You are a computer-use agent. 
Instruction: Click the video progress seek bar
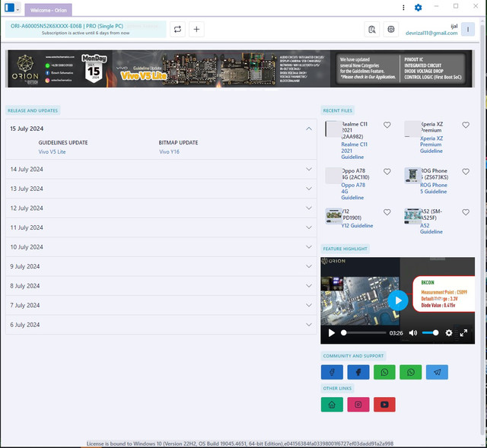pos(364,333)
